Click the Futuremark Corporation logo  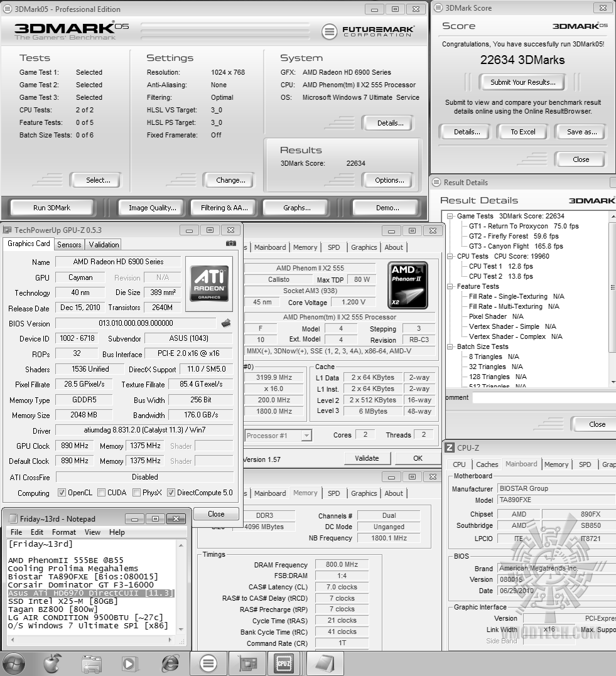(x=368, y=31)
